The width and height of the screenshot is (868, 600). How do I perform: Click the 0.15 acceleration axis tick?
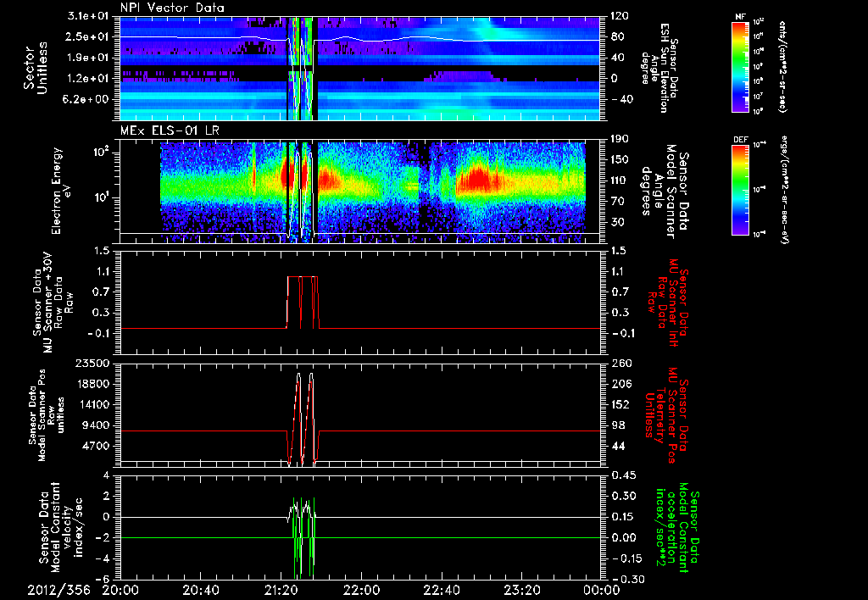(x=623, y=517)
